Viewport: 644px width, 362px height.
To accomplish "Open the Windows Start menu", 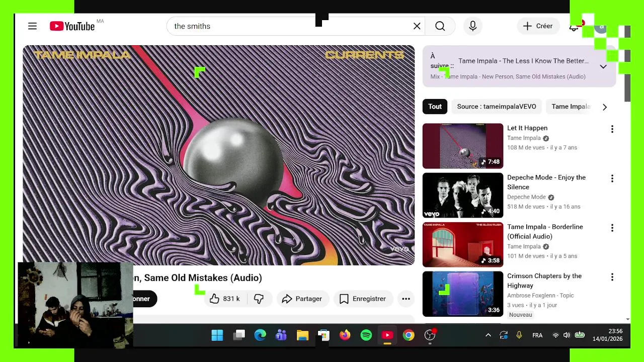I will 217,335.
